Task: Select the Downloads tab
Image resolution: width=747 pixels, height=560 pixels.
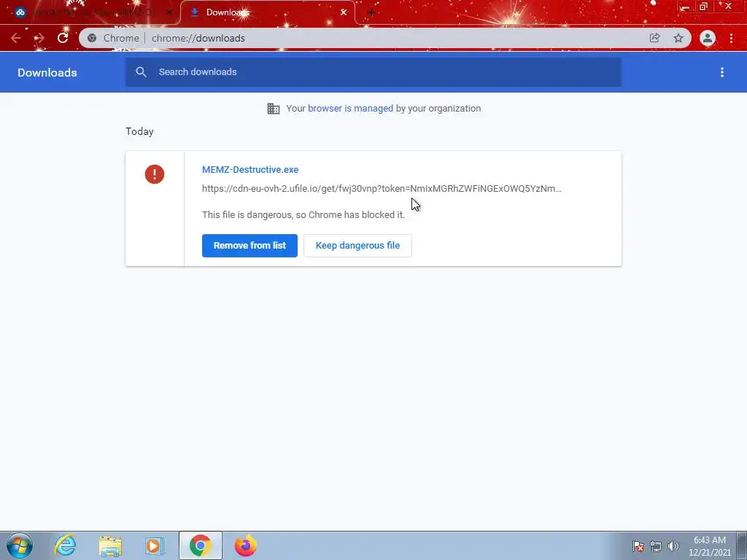Action: pyautogui.click(x=267, y=12)
